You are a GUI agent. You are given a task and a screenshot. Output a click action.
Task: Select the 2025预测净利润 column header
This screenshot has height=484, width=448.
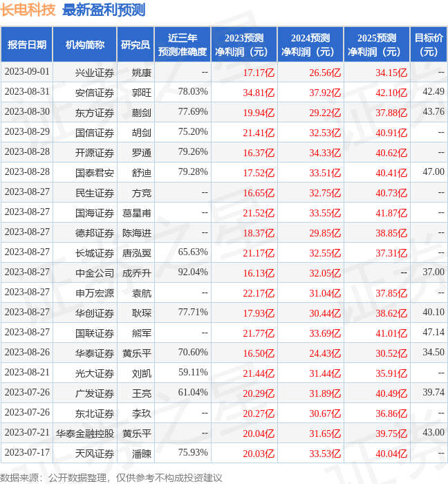tap(377, 45)
